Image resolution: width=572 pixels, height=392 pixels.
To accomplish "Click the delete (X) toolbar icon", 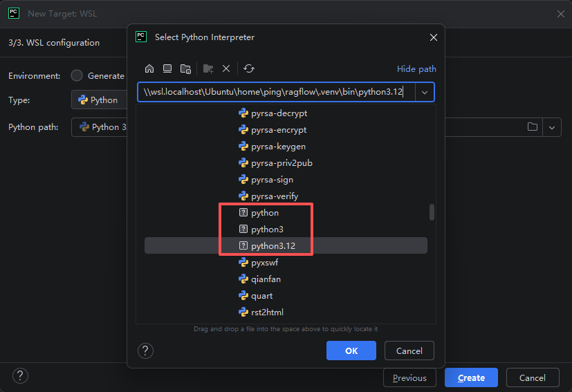I will tap(226, 68).
